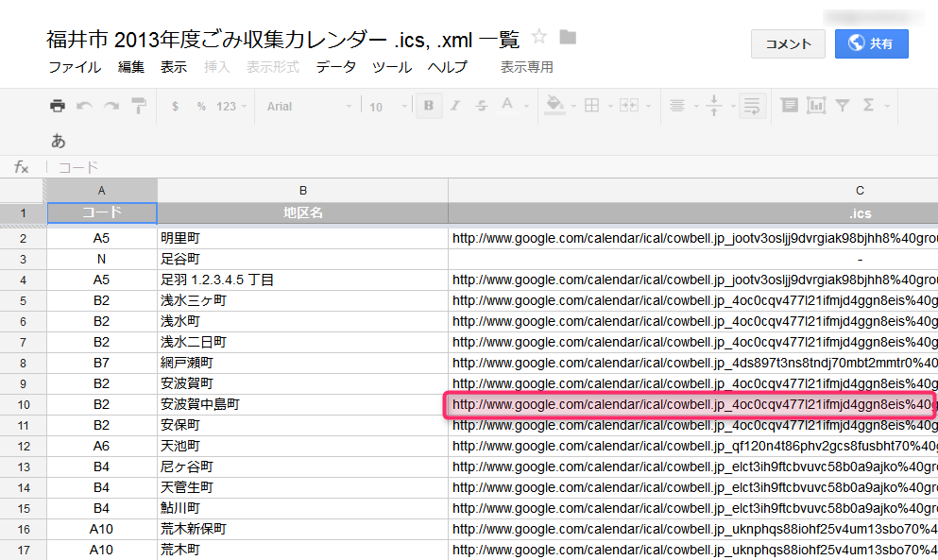Open the データ menu
This screenshot has height=560, width=938.
coord(336,67)
